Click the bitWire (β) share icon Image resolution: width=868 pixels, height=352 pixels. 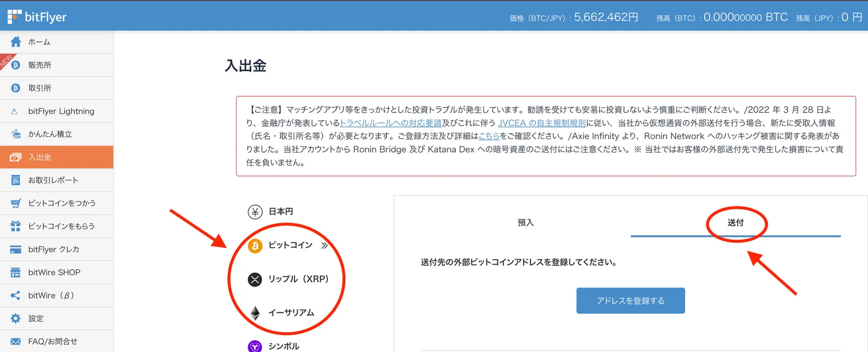(16, 296)
